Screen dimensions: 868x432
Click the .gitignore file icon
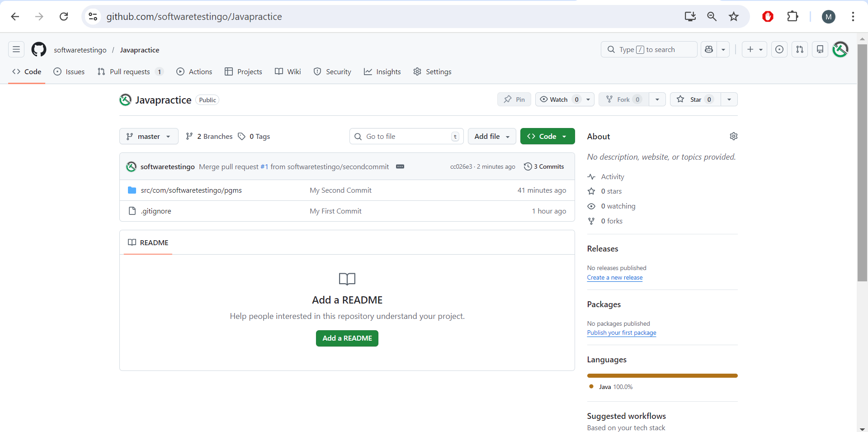(132, 211)
